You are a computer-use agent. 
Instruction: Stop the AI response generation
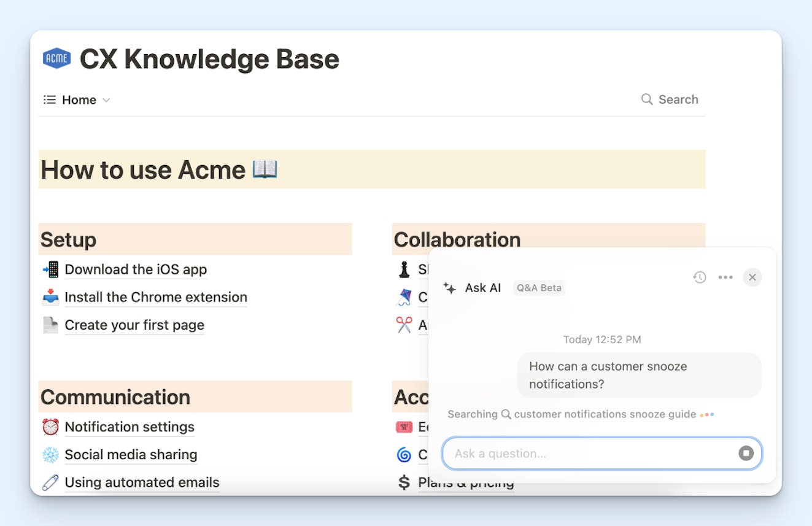pos(746,454)
